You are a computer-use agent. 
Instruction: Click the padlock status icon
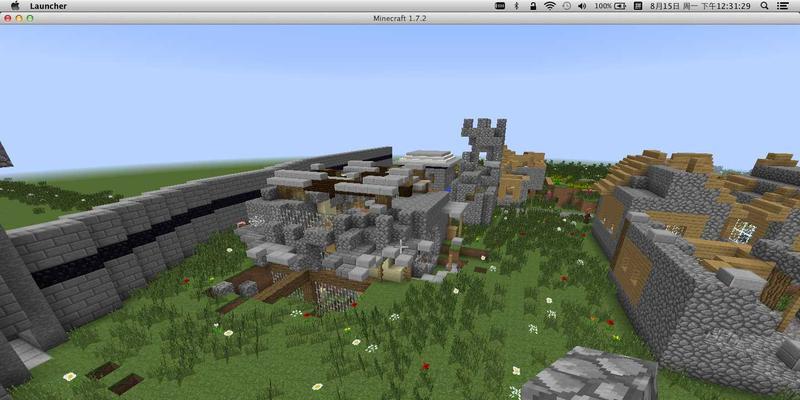pos(533,6)
